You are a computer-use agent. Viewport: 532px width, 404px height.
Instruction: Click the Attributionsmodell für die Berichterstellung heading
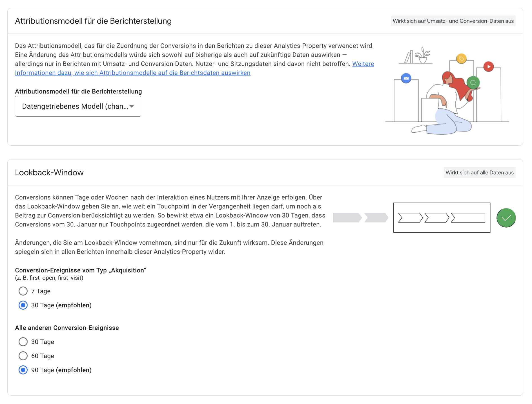pos(93,21)
